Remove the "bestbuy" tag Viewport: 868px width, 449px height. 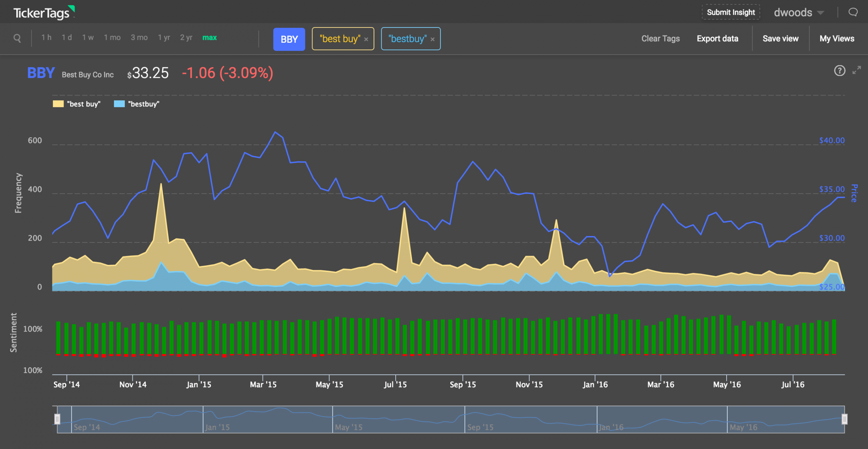point(433,39)
